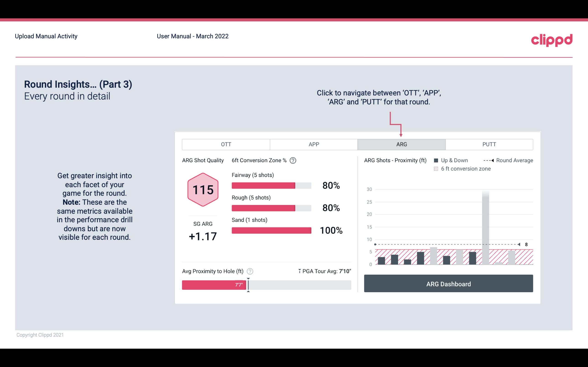Click the Upload Manual Activity link
This screenshot has width=588, height=367.
pyautogui.click(x=46, y=36)
